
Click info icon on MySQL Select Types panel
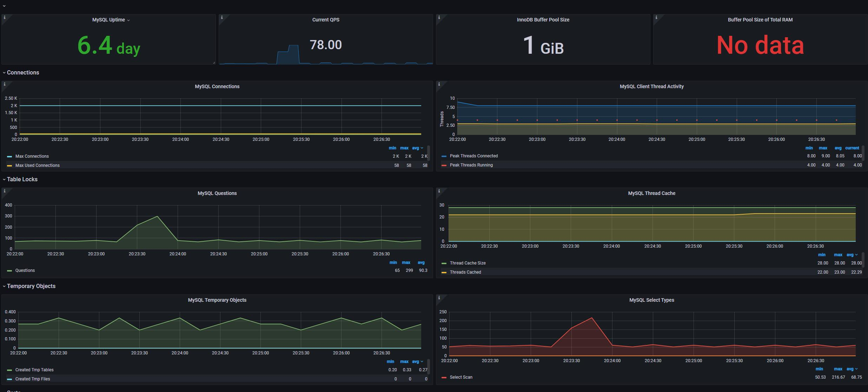point(439,298)
